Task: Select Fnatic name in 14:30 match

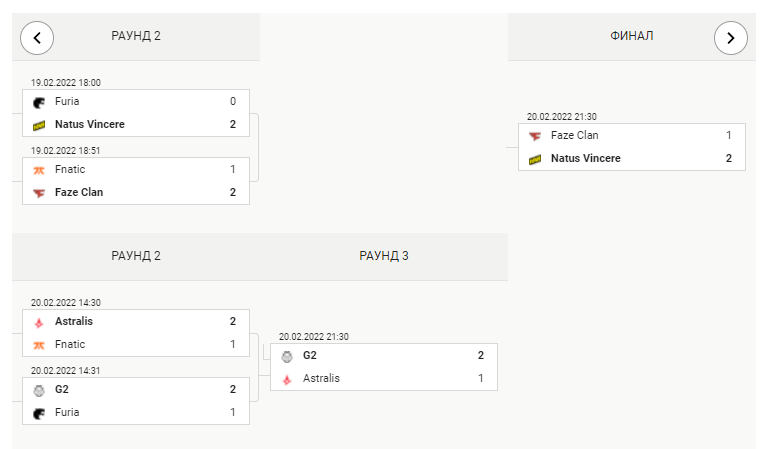Action: 70,344
